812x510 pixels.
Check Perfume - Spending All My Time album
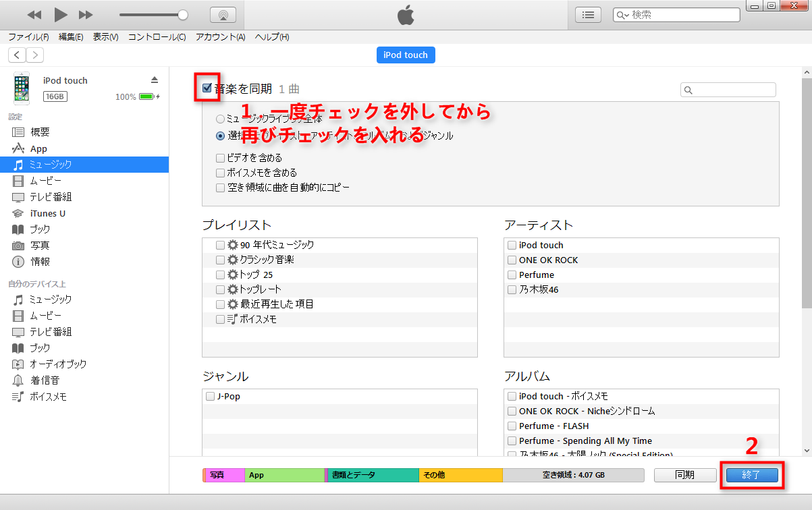[512, 441]
